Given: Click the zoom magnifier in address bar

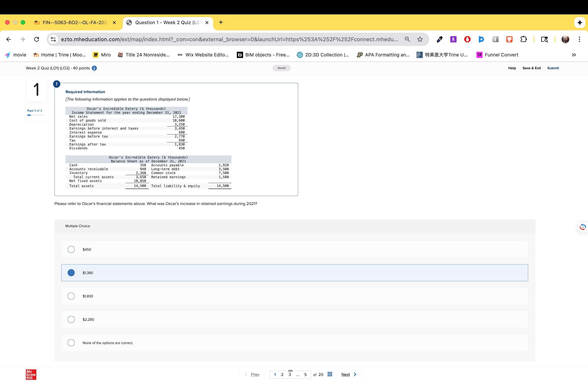Looking at the screenshot, I should (x=407, y=39).
